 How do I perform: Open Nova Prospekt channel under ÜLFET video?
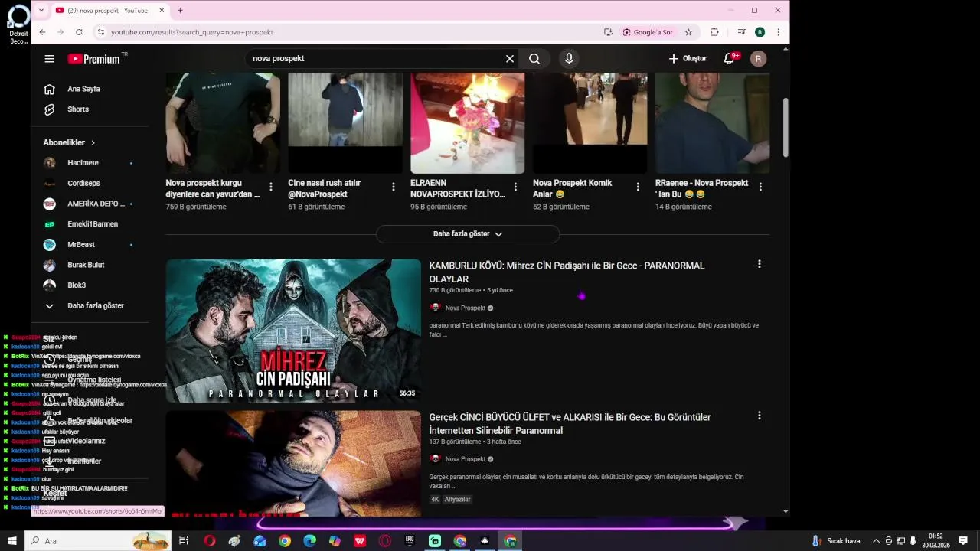[x=465, y=459]
